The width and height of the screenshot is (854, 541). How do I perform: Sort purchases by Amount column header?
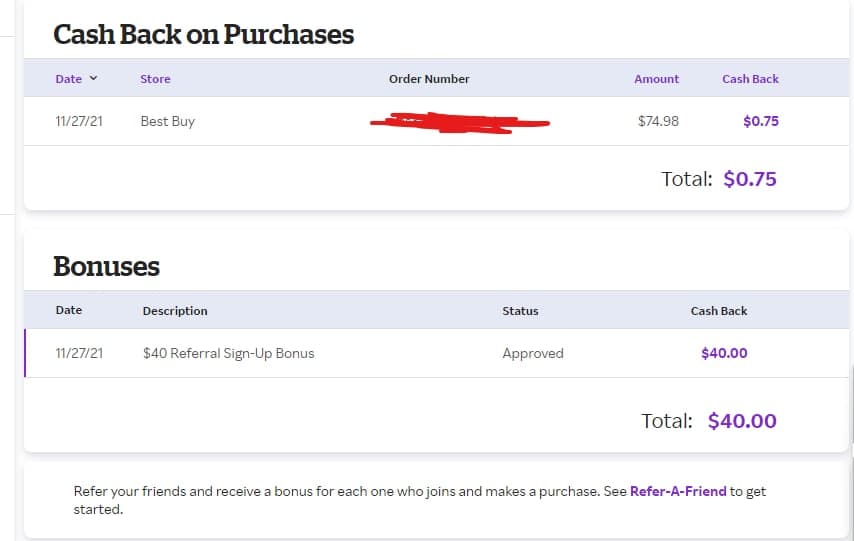(656, 79)
